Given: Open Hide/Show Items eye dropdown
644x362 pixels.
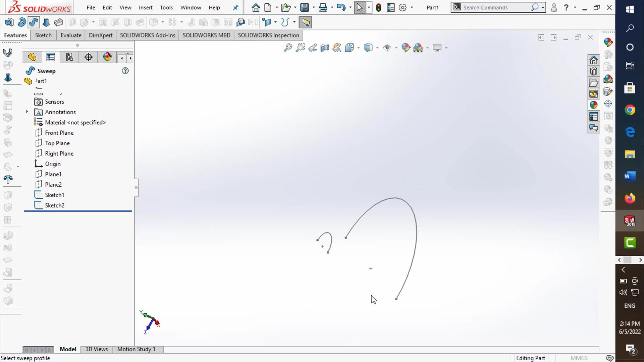Looking at the screenshot, I should pyautogui.click(x=396, y=48).
